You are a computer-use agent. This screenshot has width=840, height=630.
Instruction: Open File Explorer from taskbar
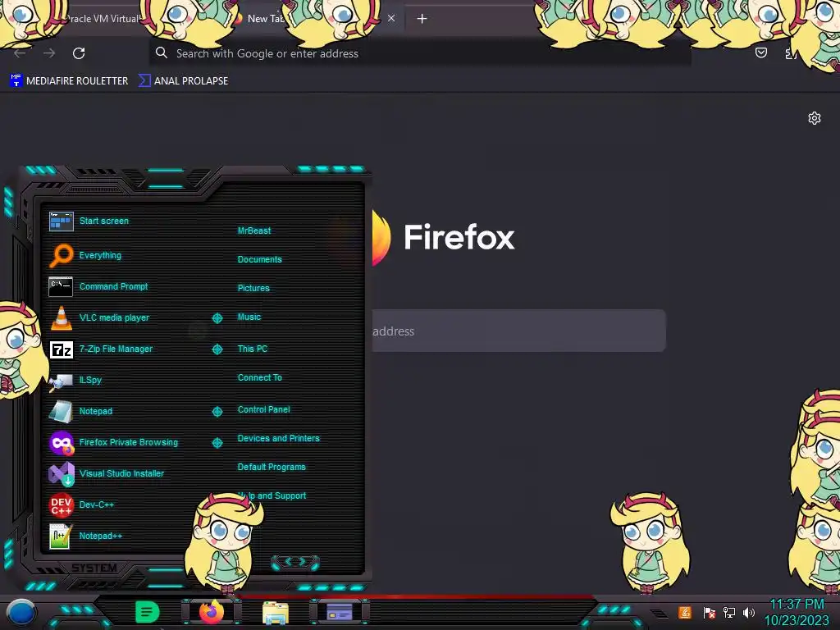click(x=276, y=612)
